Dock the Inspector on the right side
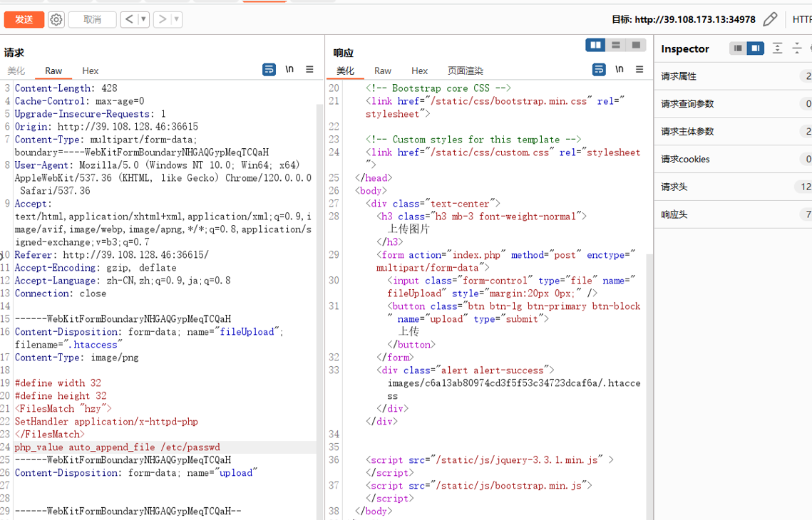This screenshot has height=520, width=812. [x=756, y=48]
